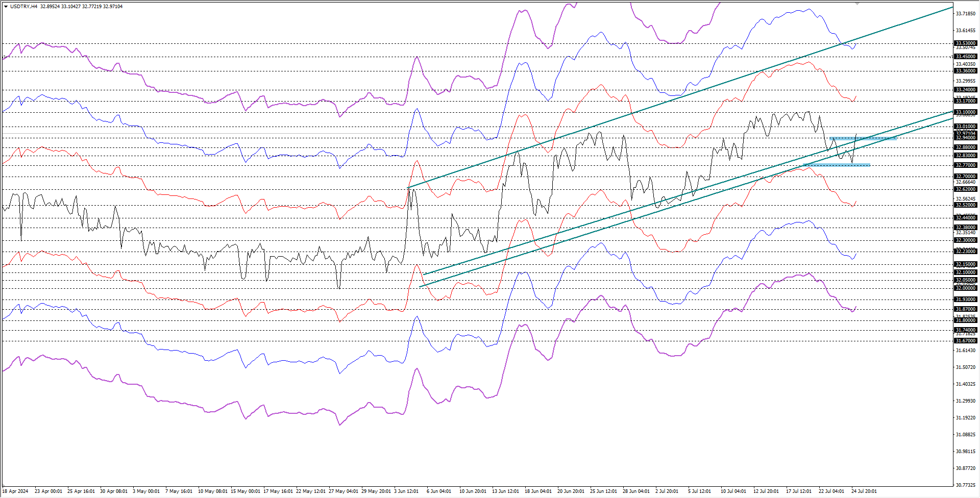Click the 31.80000 price label
The width and height of the screenshot is (980, 498).
pos(966,320)
